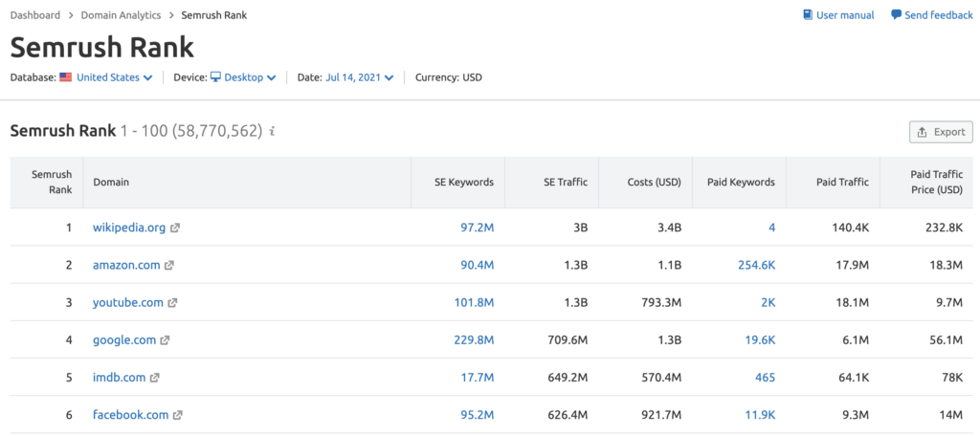
Task: Open the United States database dropdown
Action: (x=115, y=77)
